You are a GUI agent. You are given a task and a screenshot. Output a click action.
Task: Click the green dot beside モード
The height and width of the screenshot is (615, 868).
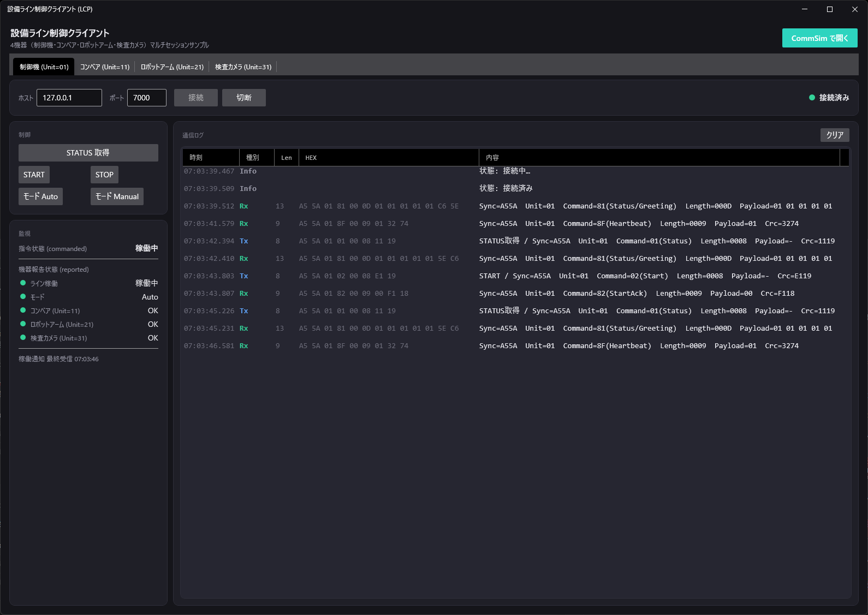23,296
